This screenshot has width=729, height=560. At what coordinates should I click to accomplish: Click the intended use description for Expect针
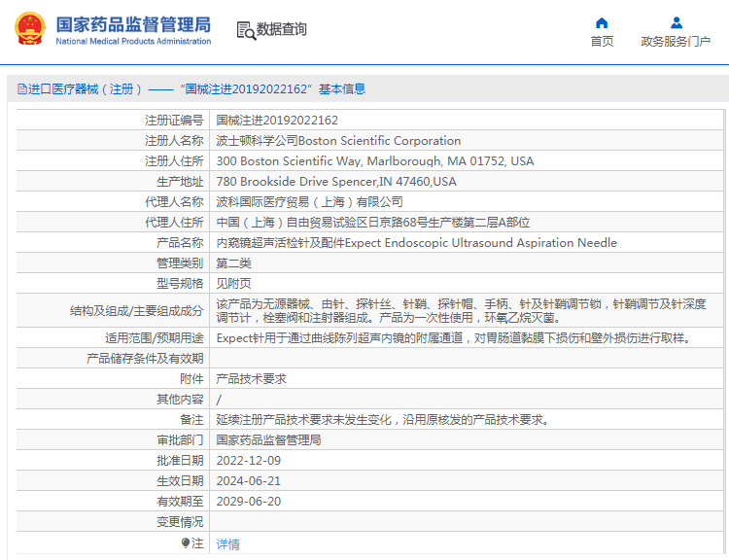click(454, 338)
